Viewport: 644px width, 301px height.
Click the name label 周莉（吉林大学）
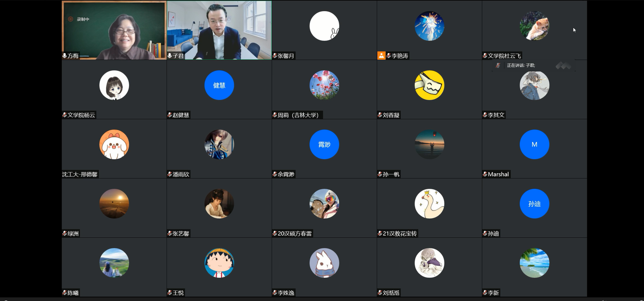(x=298, y=115)
